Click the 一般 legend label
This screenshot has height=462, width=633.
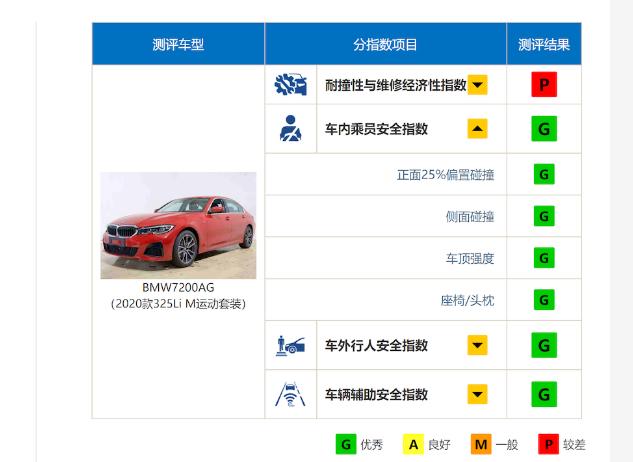(x=507, y=445)
